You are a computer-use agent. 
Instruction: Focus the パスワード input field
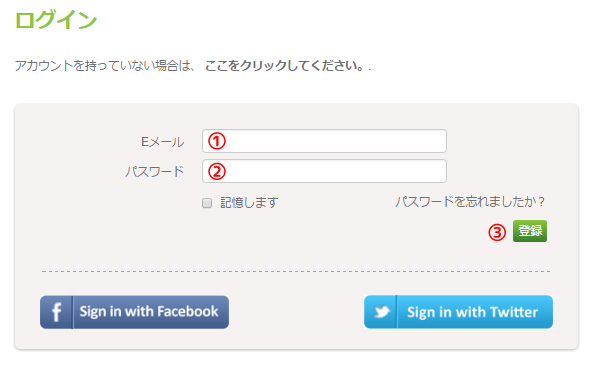click(324, 171)
